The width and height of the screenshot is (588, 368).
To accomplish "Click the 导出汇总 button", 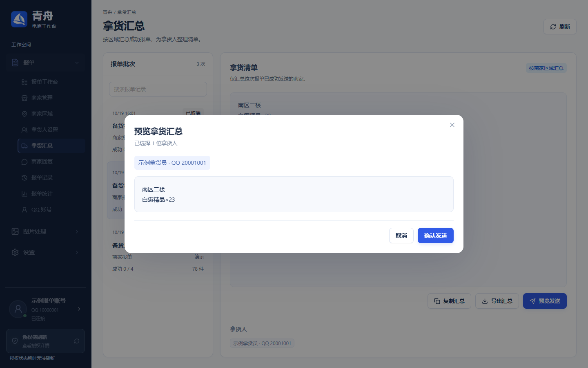I will 497,301.
